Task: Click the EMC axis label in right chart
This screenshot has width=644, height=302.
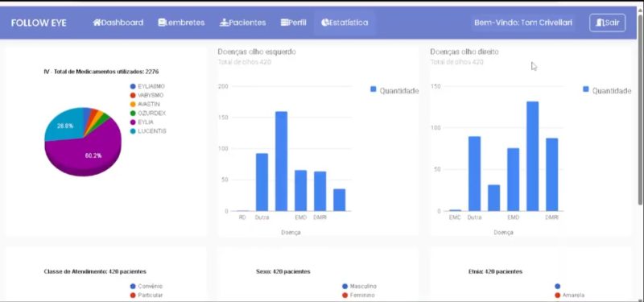Action: 455,217
